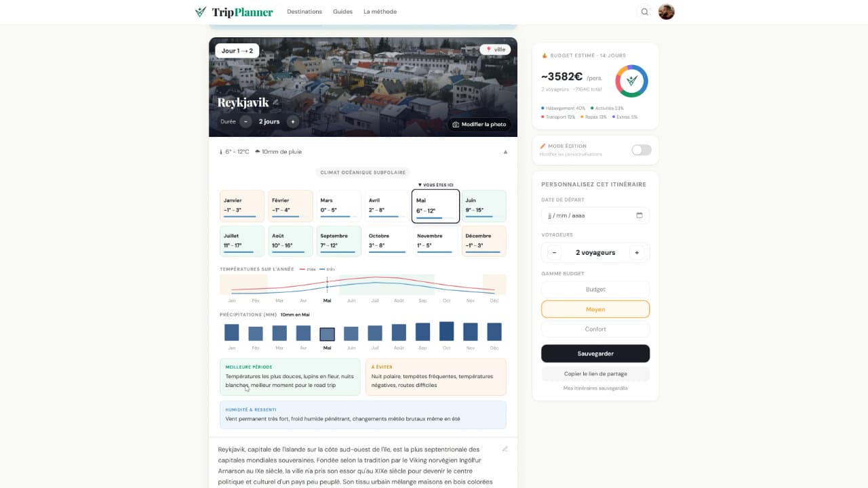Click the Humidité & ressenti box
Viewport: 868px width, 488px height.
[x=363, y=415]
